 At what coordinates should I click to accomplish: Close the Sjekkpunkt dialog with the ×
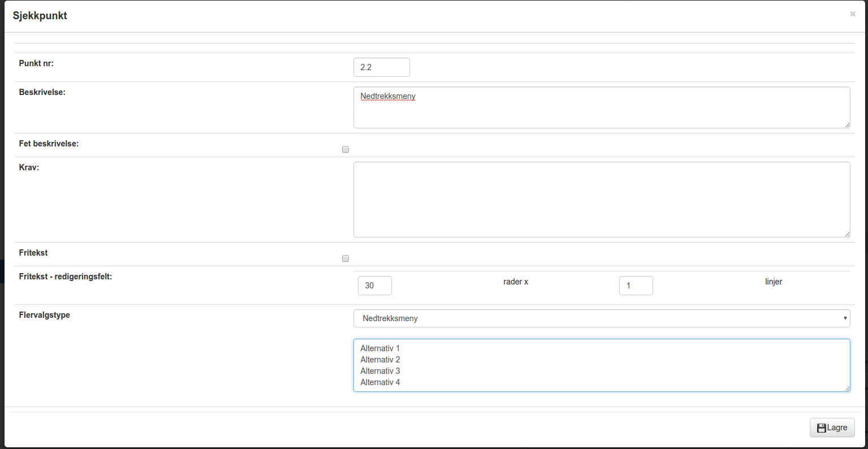click(853, 14)
